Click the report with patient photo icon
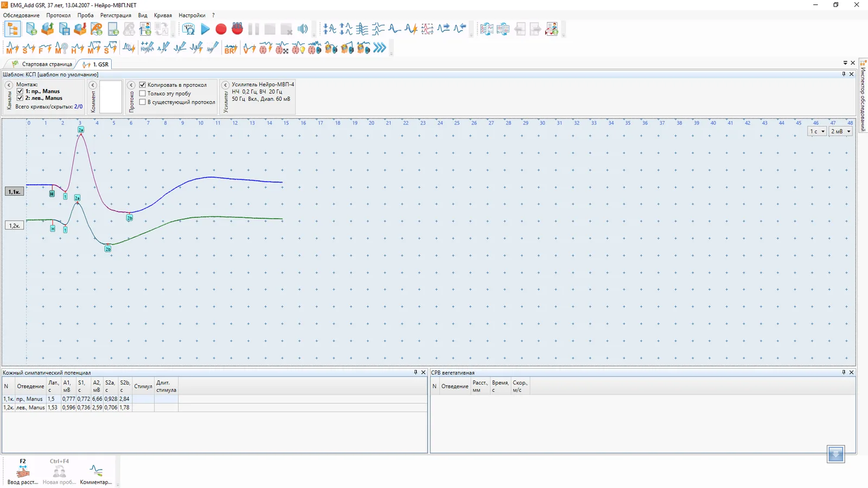Viewport: 868px width, 488px height. 552,29
